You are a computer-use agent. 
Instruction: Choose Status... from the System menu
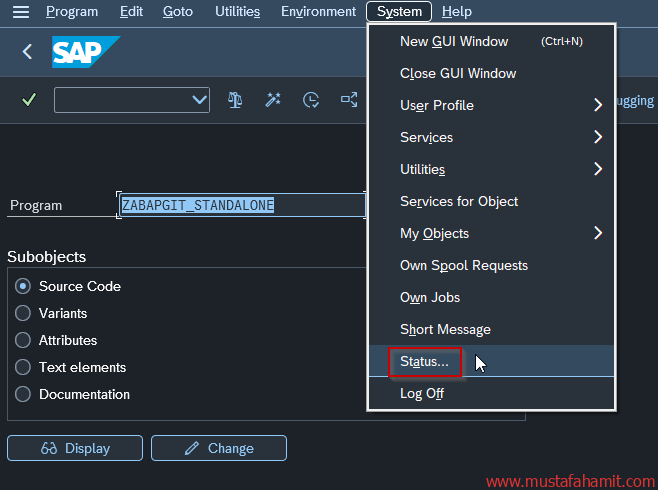click(424, 361)
